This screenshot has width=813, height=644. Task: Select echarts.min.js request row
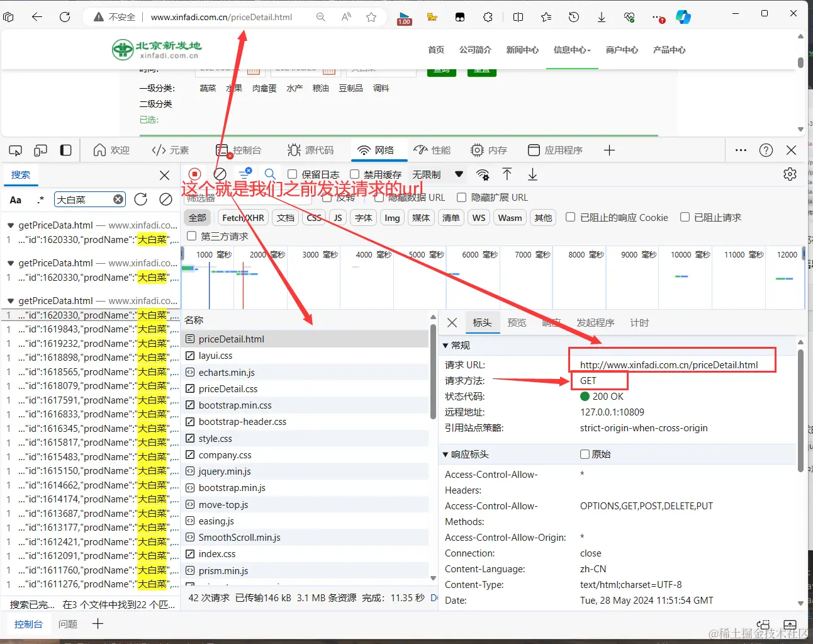[305, 372]
